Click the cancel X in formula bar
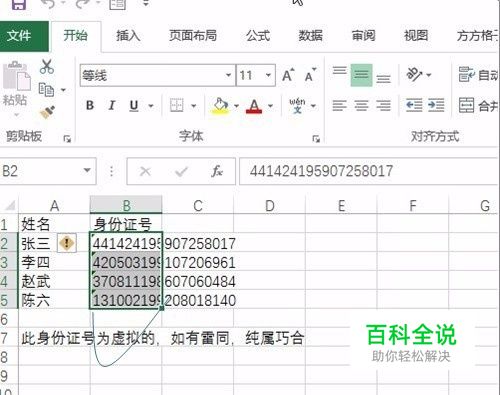 pos(145,171)
